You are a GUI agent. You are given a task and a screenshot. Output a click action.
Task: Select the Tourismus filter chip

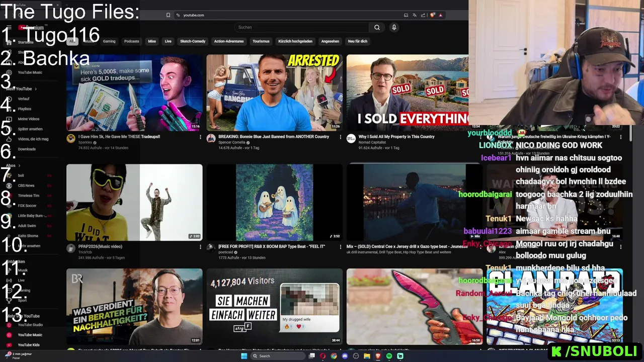click(261, 41)
